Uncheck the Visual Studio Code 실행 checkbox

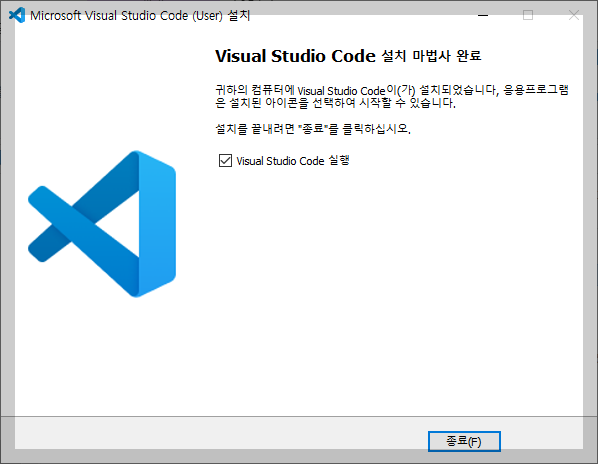click(225, 161)
